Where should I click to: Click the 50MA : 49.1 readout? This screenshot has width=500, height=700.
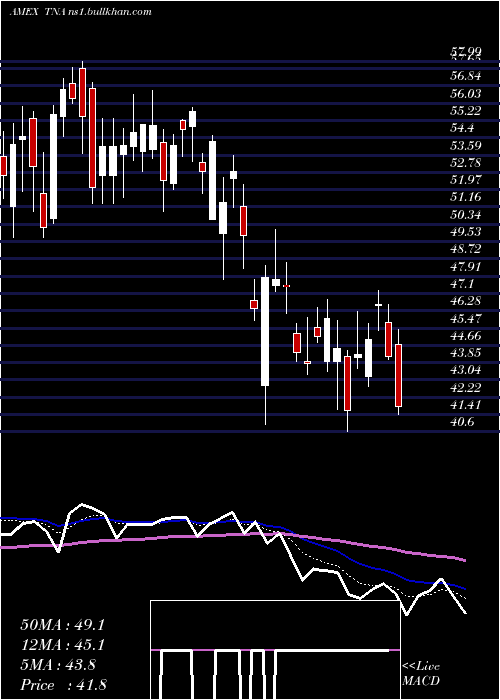pyautogui.click(x=62, y=625)
